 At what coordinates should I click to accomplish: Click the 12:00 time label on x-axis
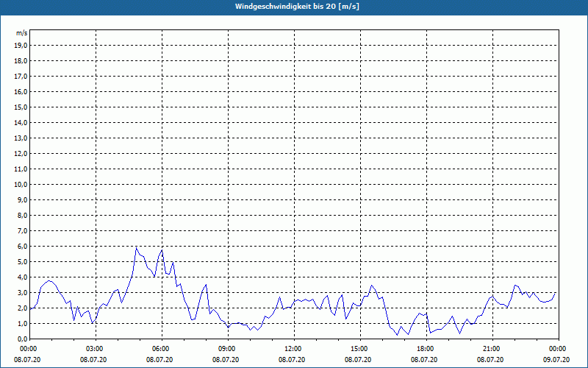pyautogui.click(x=295, y=349)
